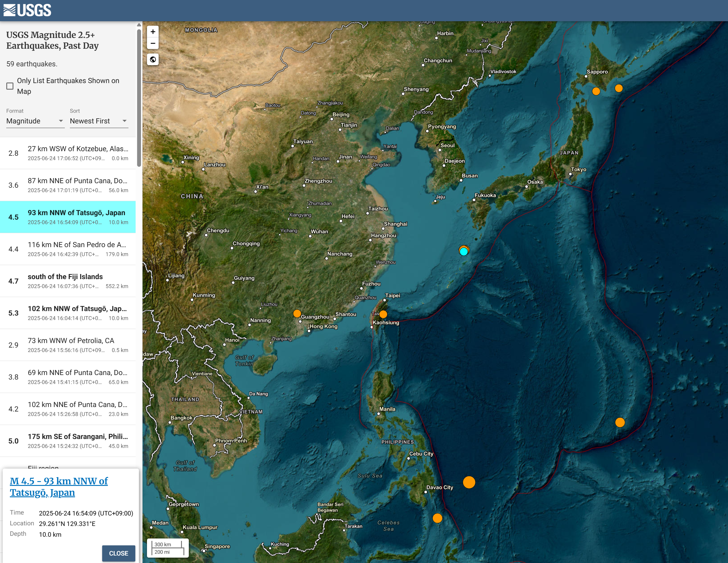Click the USGS Magnitude 2.5+ Earthquakes heading
728x563 pixels.
coord(52,40)
